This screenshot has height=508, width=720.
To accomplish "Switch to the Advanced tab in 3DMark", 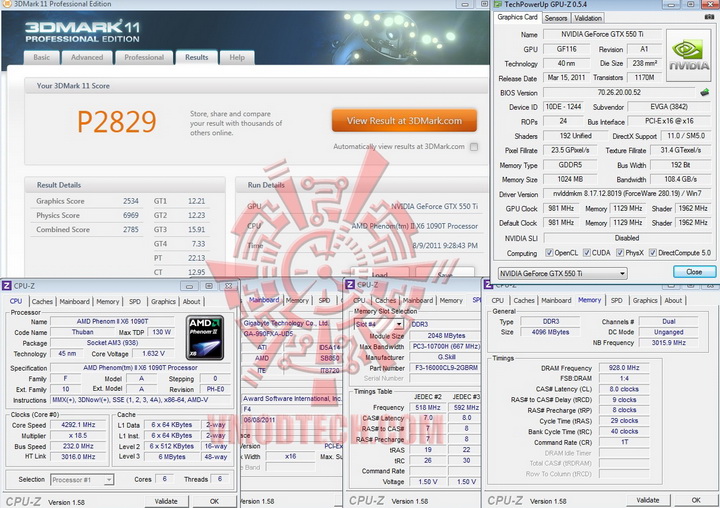I will [87, 57].
